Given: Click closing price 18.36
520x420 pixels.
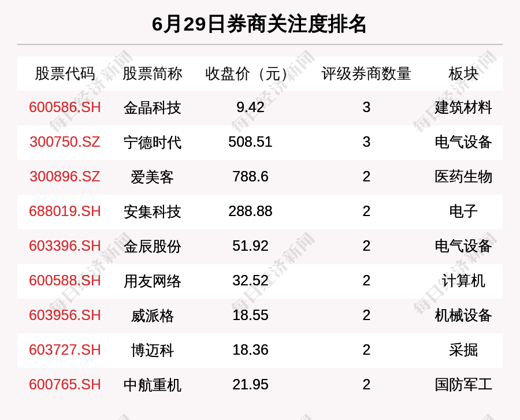Looking at the screenshot, I should pos(250,350).
